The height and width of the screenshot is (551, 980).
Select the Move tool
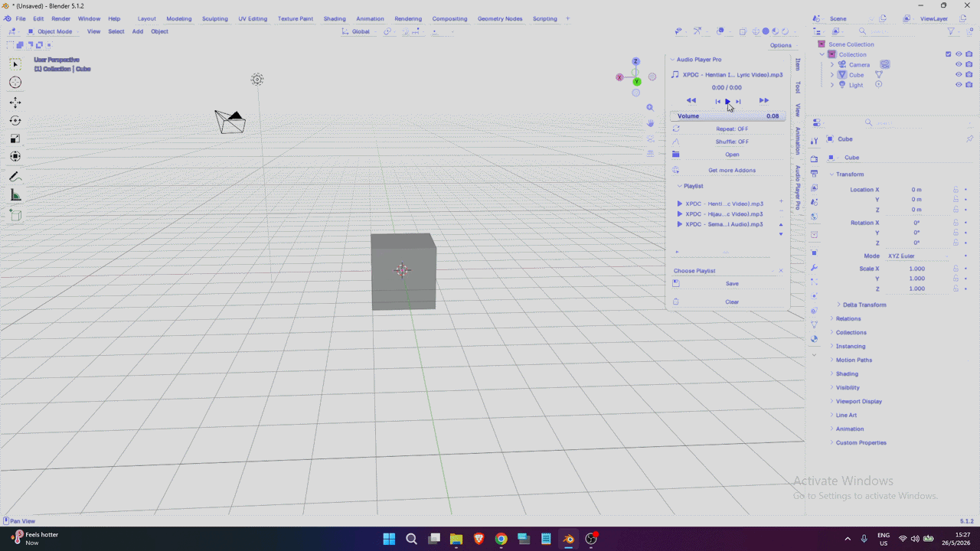click(15, 103)
